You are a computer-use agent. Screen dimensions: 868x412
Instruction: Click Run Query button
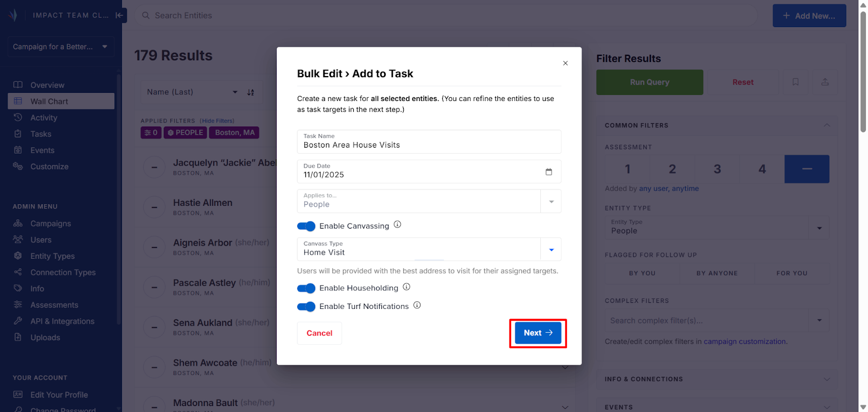(650, 83)
